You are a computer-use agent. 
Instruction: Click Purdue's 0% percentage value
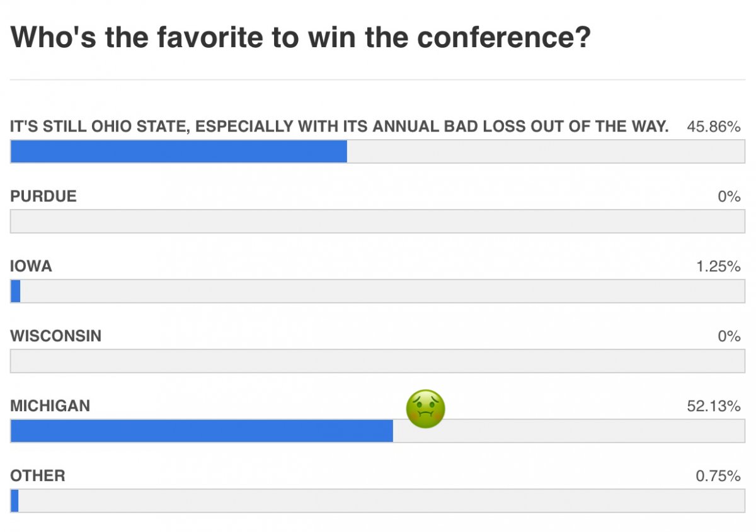click(729, 196)
